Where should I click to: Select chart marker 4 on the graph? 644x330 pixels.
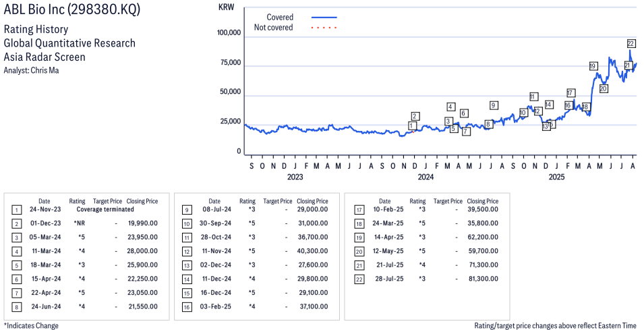coord(450,107)
